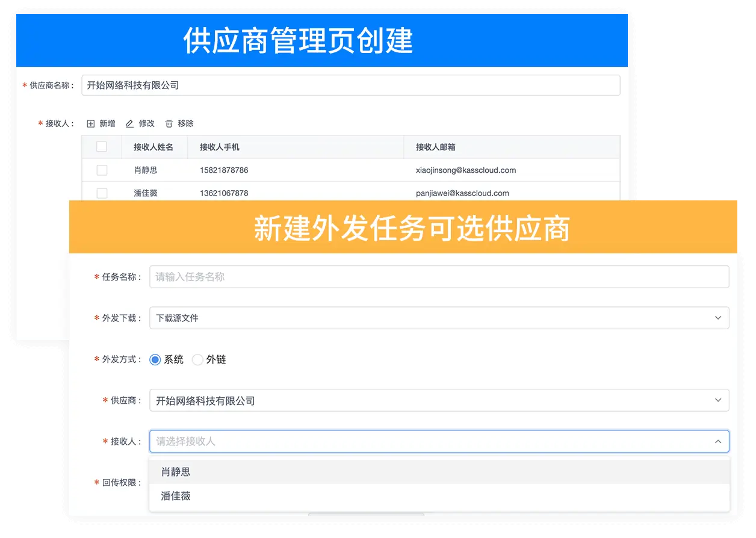Check the box for 肖静思 row
Screen dimensions: 756x538
point(102,170)
